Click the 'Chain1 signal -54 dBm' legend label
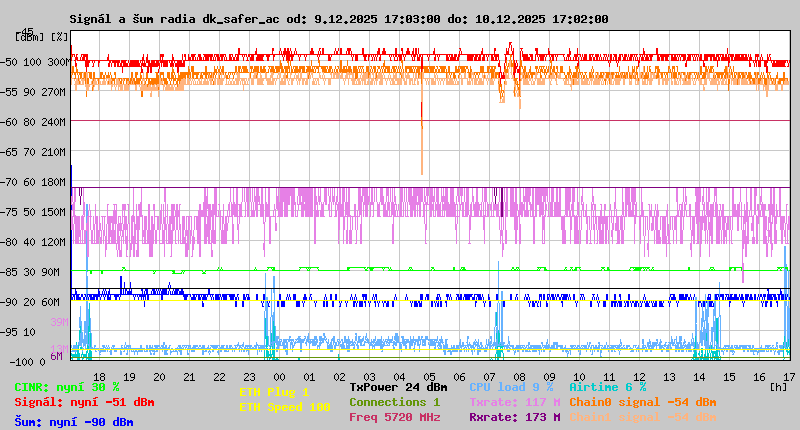The width and height of the screenshot is (800, 430). 643,417
